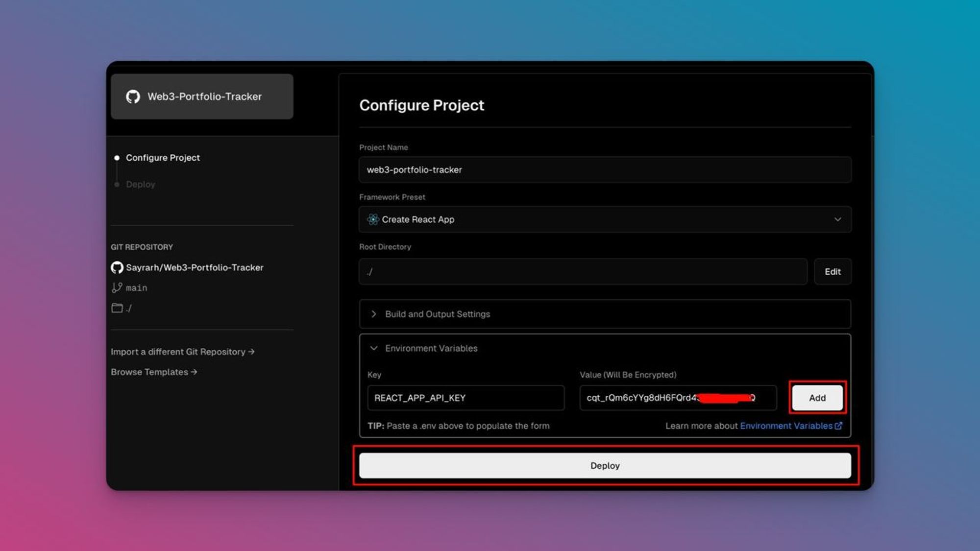980x551 pixels.
Task: Click Edit next to Root Directory
Action: (833, 271)
